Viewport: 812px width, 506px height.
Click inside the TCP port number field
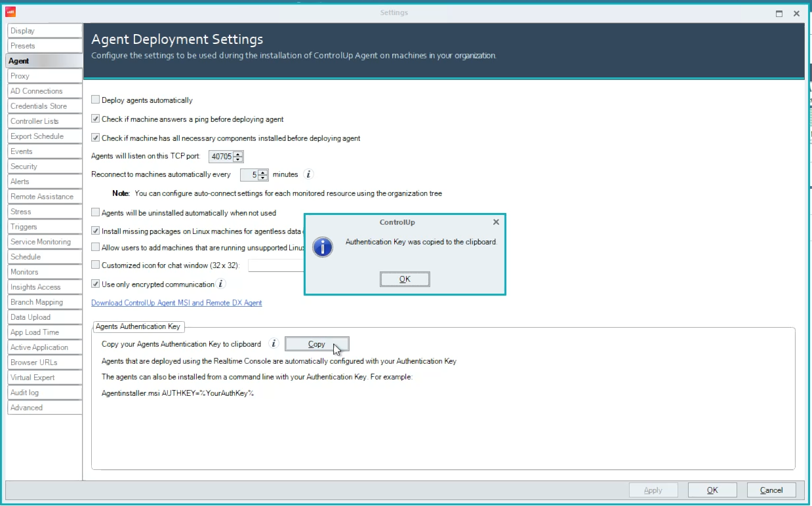[221, 157]
